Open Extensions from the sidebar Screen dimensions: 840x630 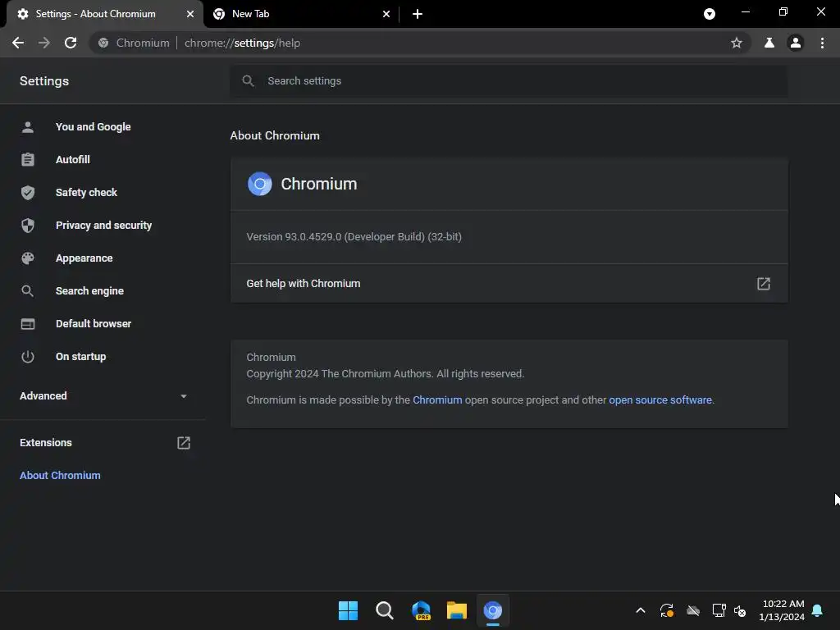(x=46, y=442)
